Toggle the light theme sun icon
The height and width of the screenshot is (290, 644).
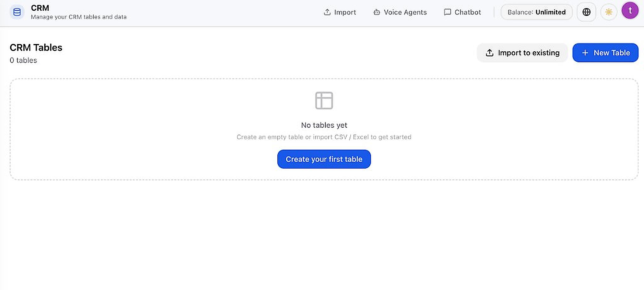point(609,12)
